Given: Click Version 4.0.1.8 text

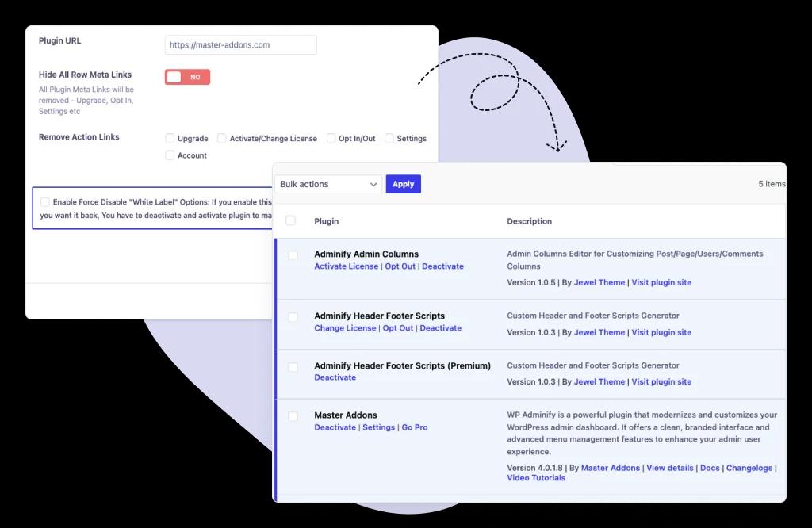Looking at the screenshot, I should pos(534,468).
